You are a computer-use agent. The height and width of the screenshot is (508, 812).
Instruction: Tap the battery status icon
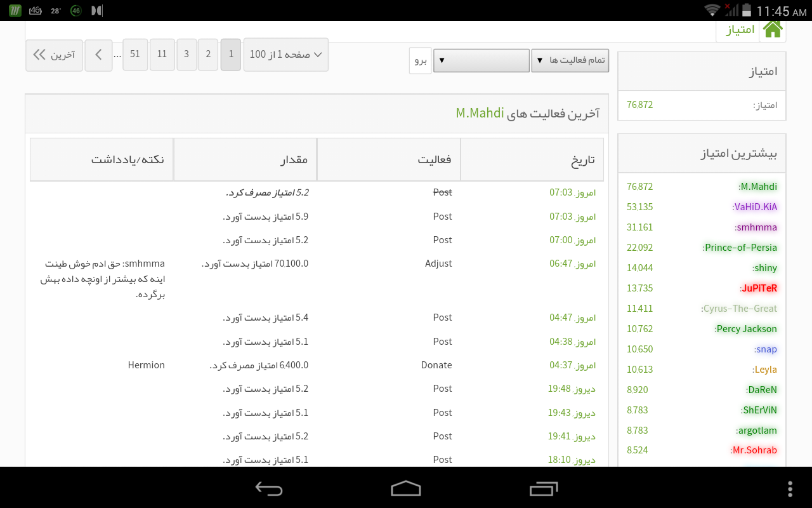tap(747, 10)
